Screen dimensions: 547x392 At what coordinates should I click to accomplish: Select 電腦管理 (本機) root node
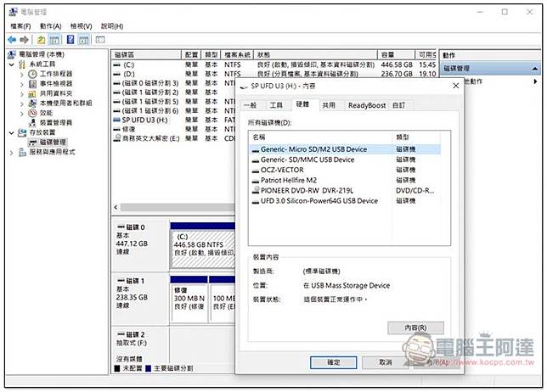click(x=42, y=54)
